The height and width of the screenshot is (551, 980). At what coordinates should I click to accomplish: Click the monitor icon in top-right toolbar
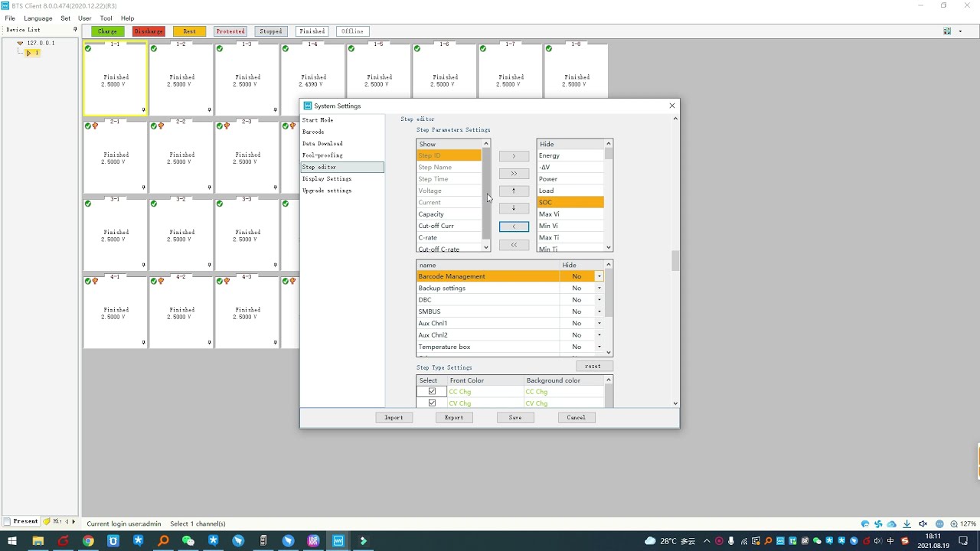(x=947, y=31)
